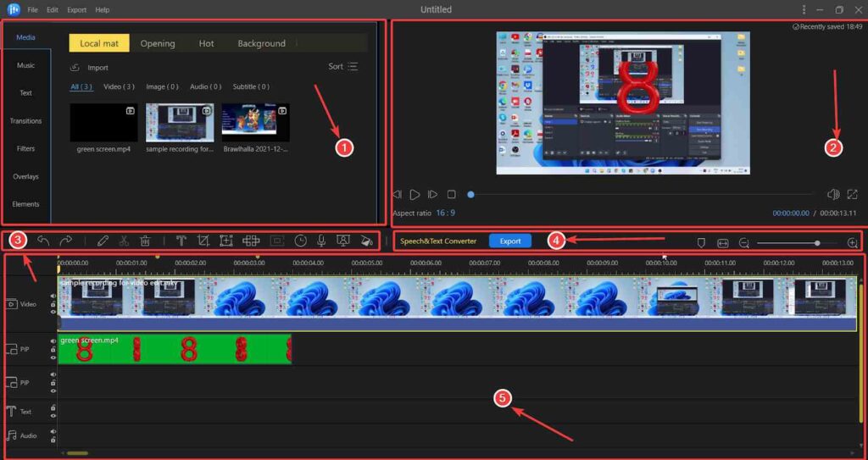
Task: Click the Import icon in media panel
Action: coord(75,68)
